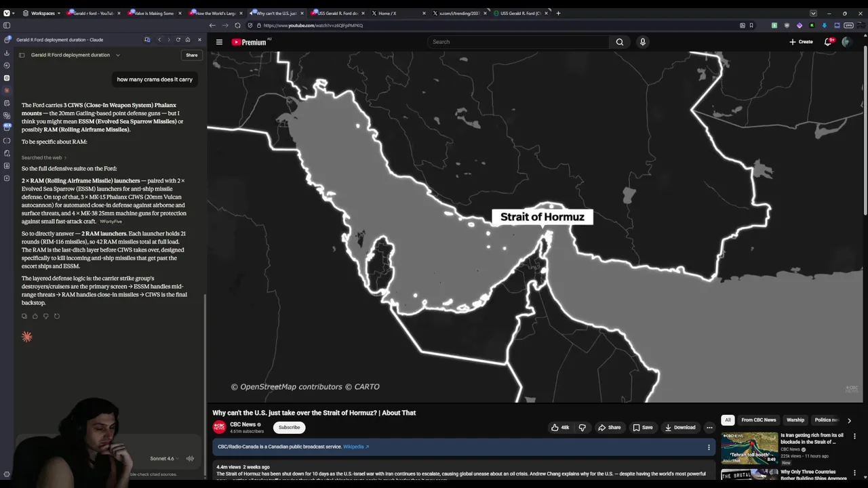
Task: Select the 'Warship' filter chip
Action: [795, 420]
